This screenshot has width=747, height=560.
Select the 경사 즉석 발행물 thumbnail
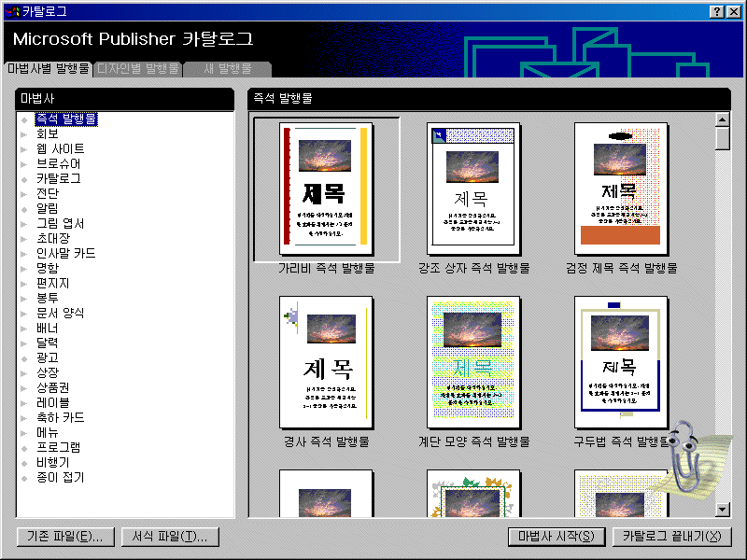326,362
